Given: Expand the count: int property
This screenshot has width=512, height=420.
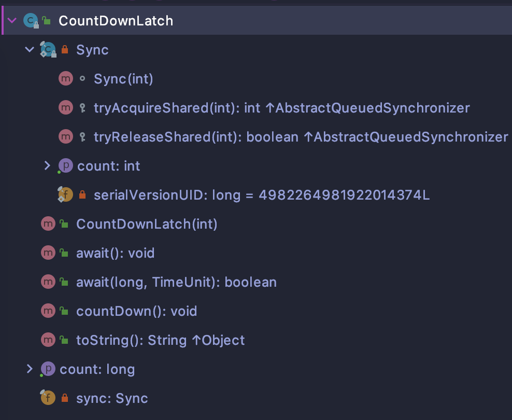Looking at the screenshot, I should [47, 166].
